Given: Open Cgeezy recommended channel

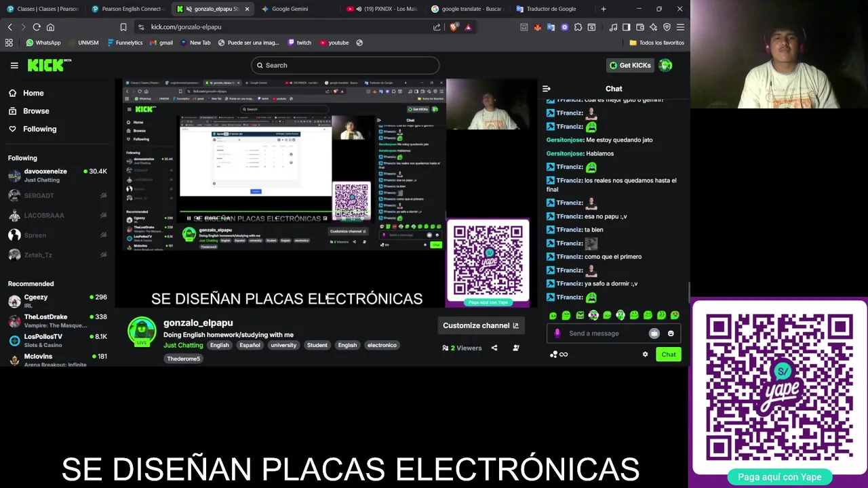Looking at the screenshot, I should tap(58, 301).
